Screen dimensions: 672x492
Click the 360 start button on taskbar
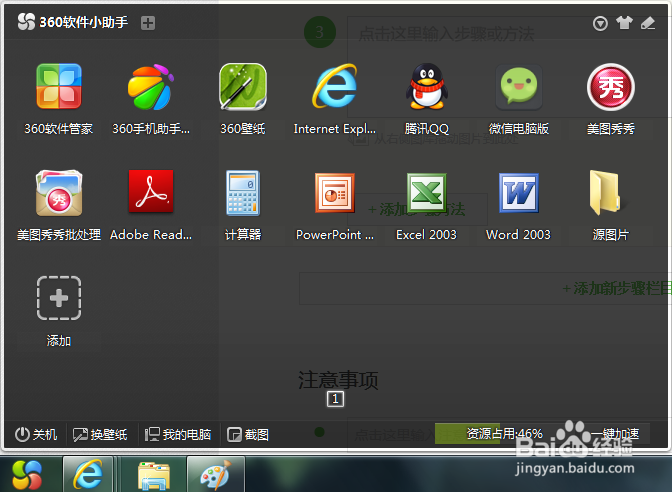[27, 475]
